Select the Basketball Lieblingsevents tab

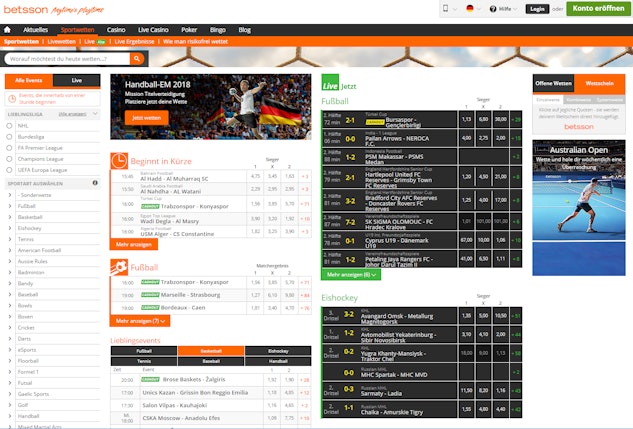[211, 351]
